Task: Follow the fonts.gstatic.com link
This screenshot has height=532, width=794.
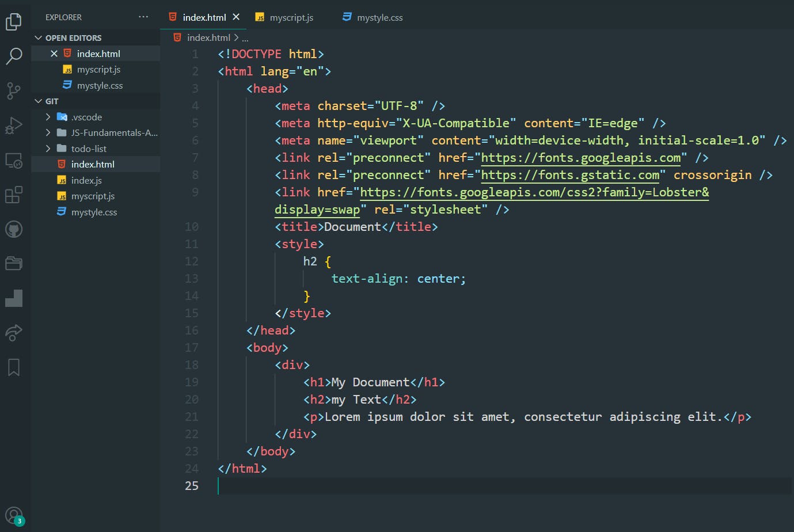Action: click(x=570, y=175)
